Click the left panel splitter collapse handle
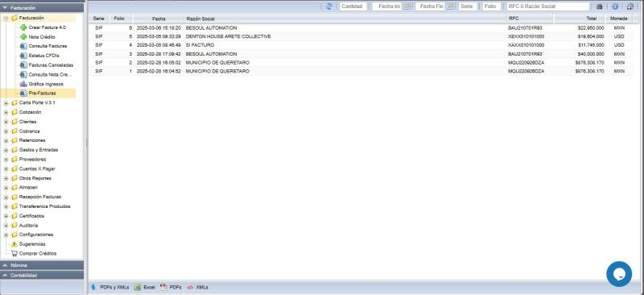This screenshot has height=295, width=644. click(x=86, y=143)
